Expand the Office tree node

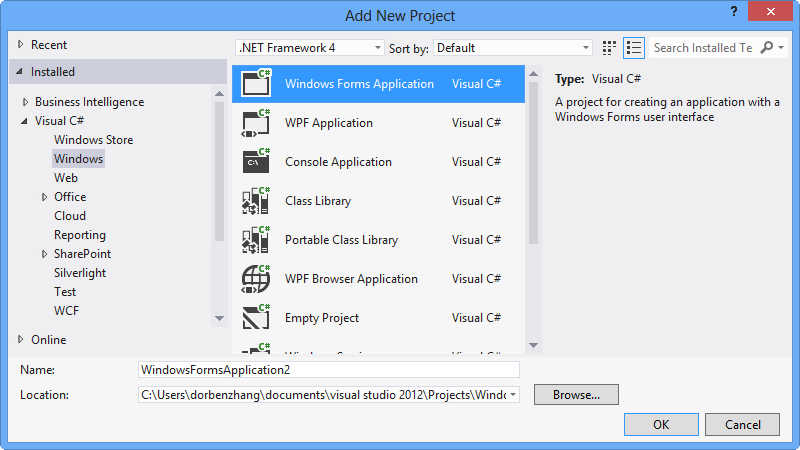[44, 197]
